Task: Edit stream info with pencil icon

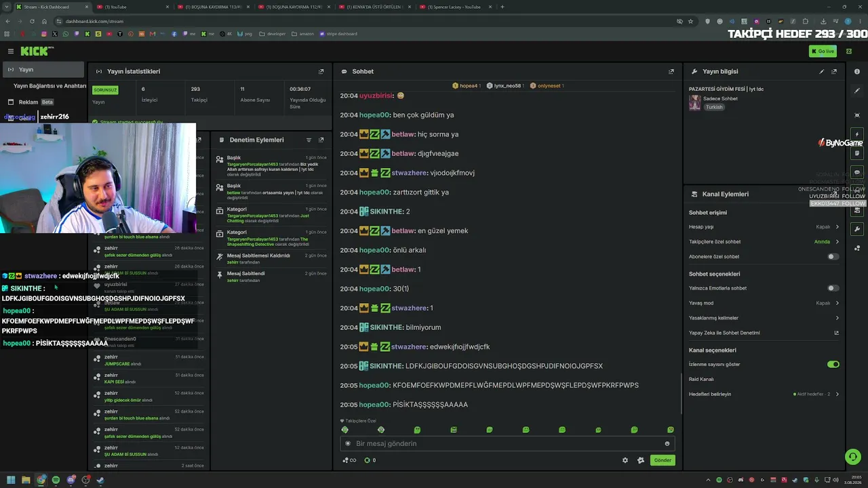Action: 822,72
